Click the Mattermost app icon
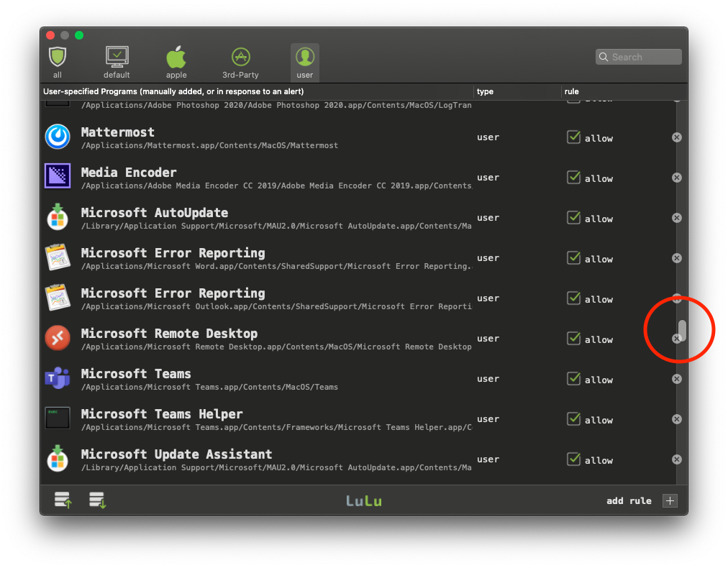The image size is (728, 568). click(58, 137)
